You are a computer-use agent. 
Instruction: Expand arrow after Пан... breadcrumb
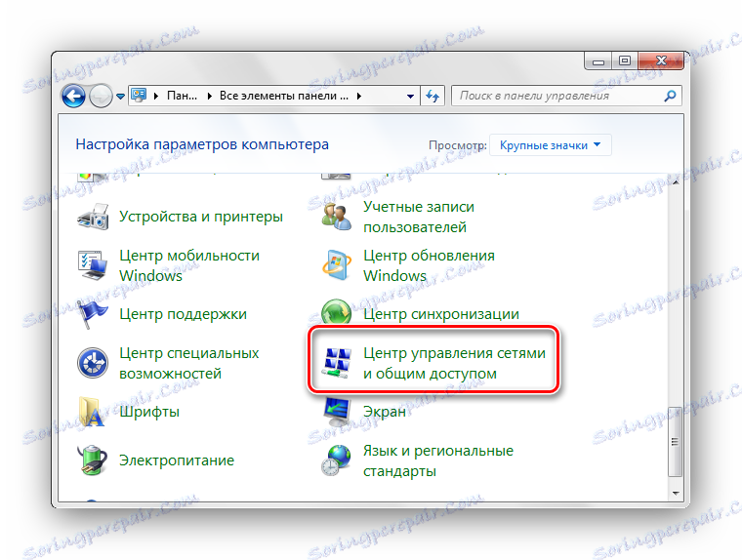pyautogui.click(x=210, y=96)
